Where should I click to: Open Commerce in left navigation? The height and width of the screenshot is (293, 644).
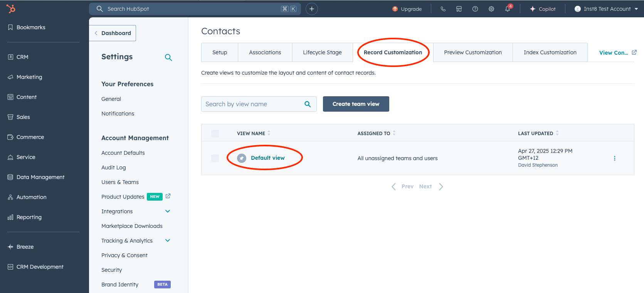(x=26, y=137)
